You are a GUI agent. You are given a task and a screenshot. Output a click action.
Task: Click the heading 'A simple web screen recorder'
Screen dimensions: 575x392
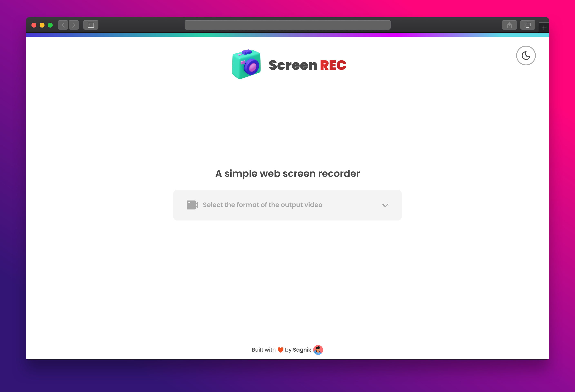click(287, 173)
